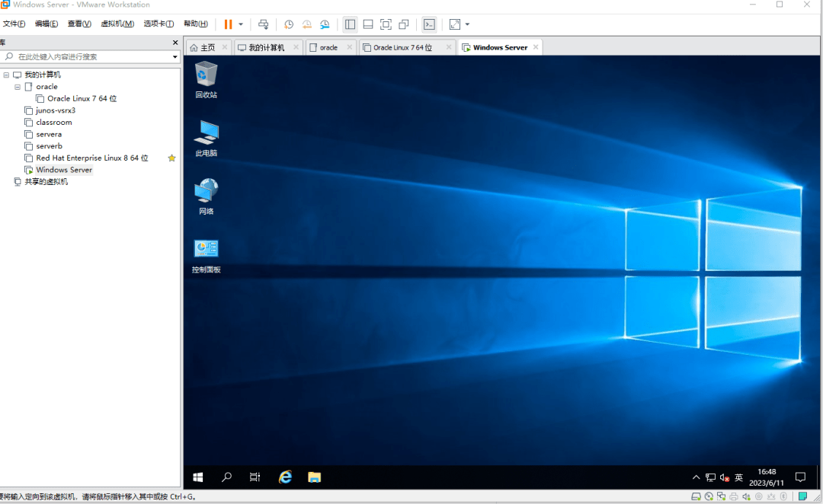Switch to Unity mode
Image resolution: width=823 pixels, height=504 pixels.
(x=404, y=24)
